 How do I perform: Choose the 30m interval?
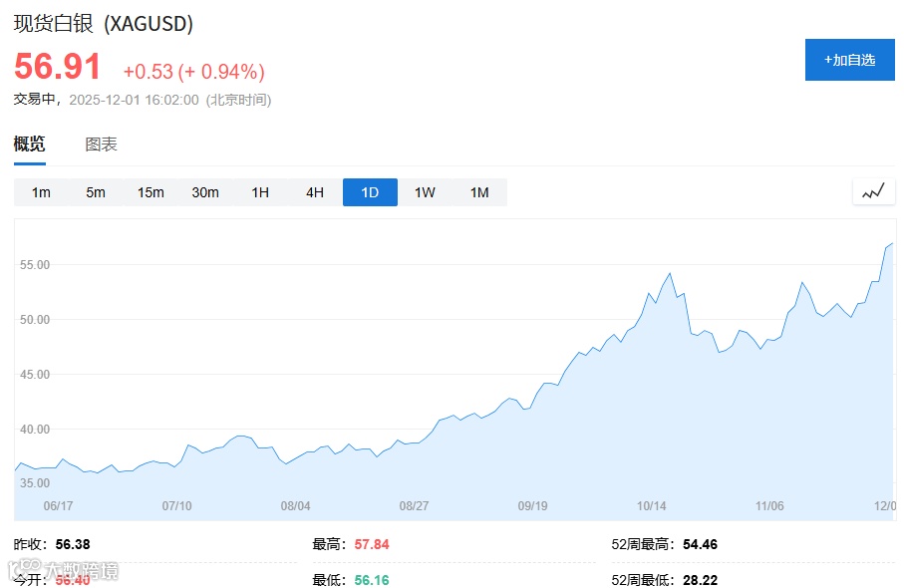[x=205, y=192]
